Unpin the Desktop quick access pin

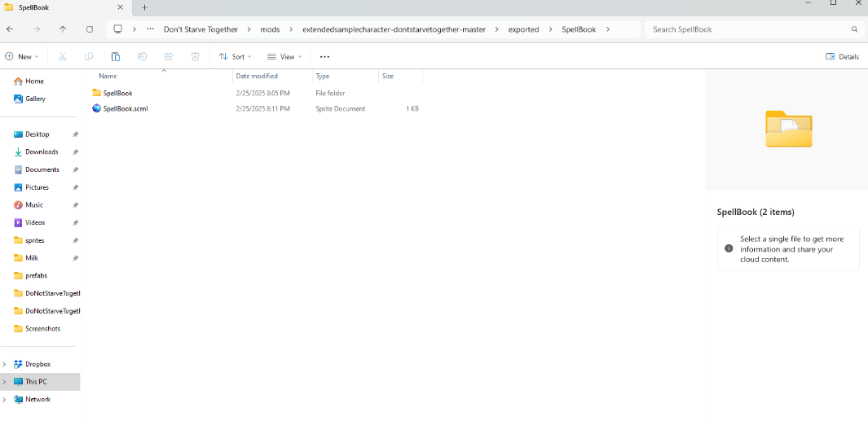click(75, 134)
